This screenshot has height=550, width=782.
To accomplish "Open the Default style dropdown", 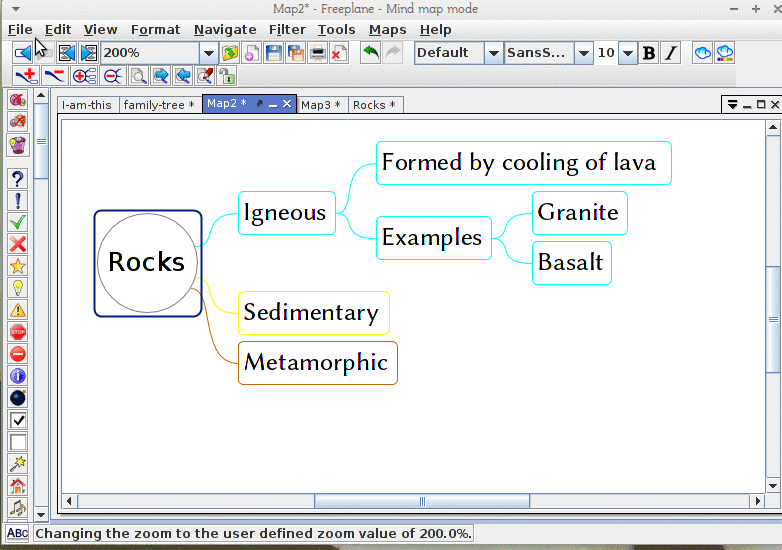I will tap(493, 53).
